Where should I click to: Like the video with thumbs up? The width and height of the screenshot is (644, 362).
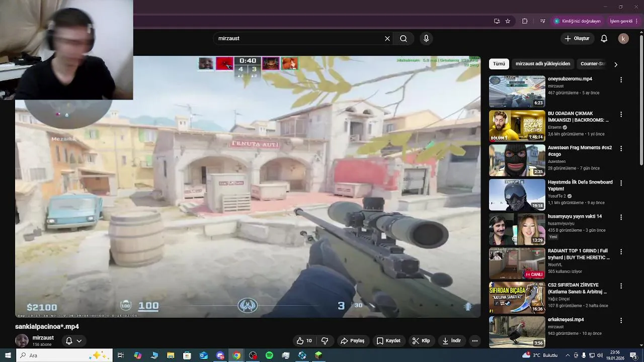tap(304, 341)
